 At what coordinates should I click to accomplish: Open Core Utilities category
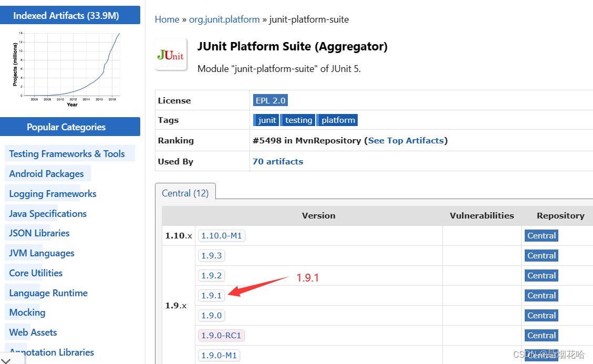tap(36, 273)
